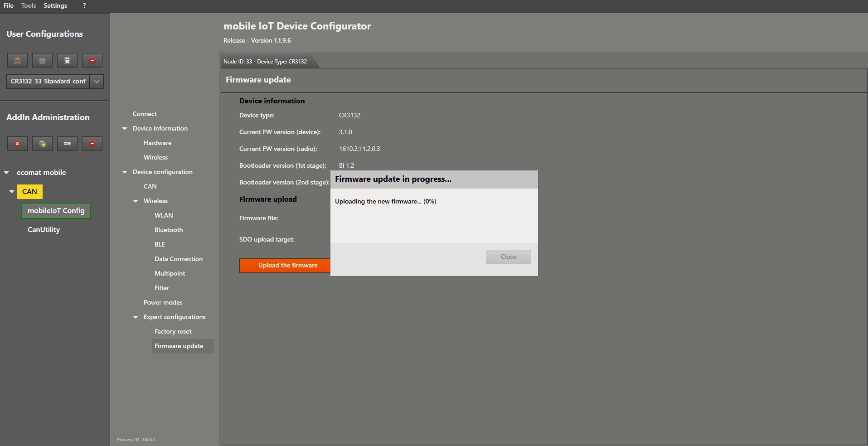Save configuration using the floppy disk icon
Image resolution: width=868 pixels, height=446 pixels.
pyautogui.click(x=67, y=60)
